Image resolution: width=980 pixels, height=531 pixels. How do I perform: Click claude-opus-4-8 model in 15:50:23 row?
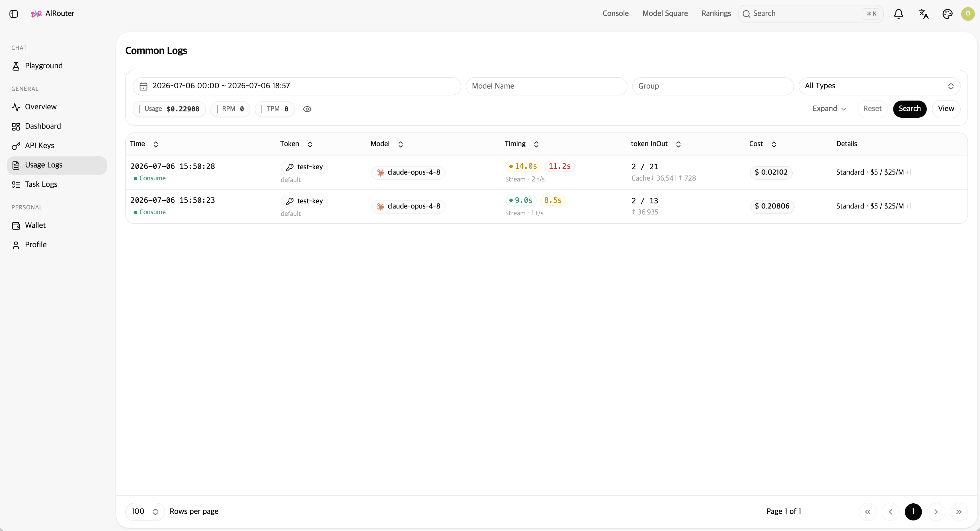pyautogui.click(x=408, y=206)
